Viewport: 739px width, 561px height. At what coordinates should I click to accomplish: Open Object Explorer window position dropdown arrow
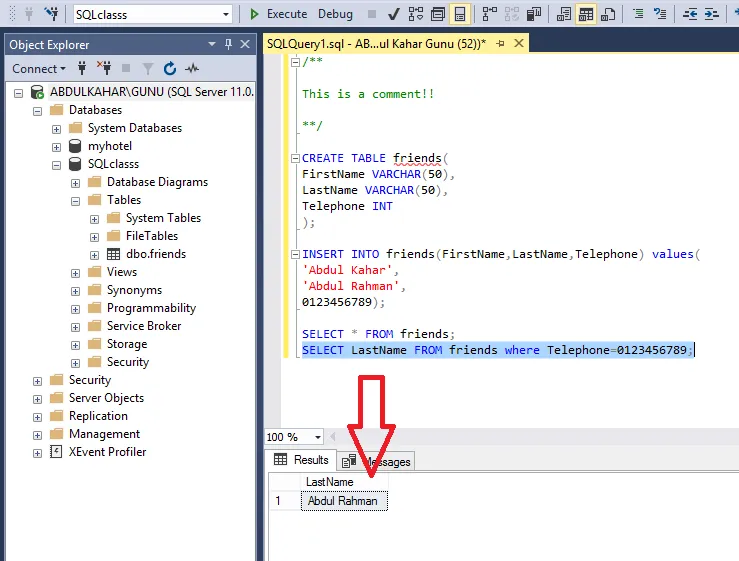click(212, 44)
